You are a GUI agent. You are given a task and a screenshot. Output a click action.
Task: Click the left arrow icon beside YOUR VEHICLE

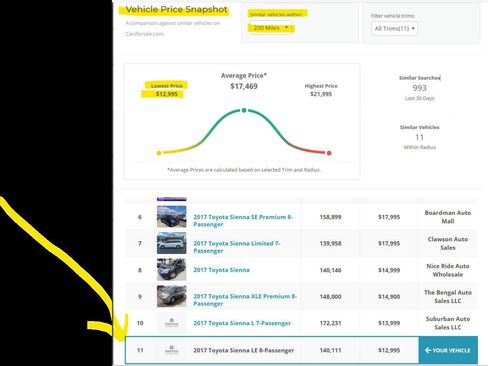click(428, 350)
